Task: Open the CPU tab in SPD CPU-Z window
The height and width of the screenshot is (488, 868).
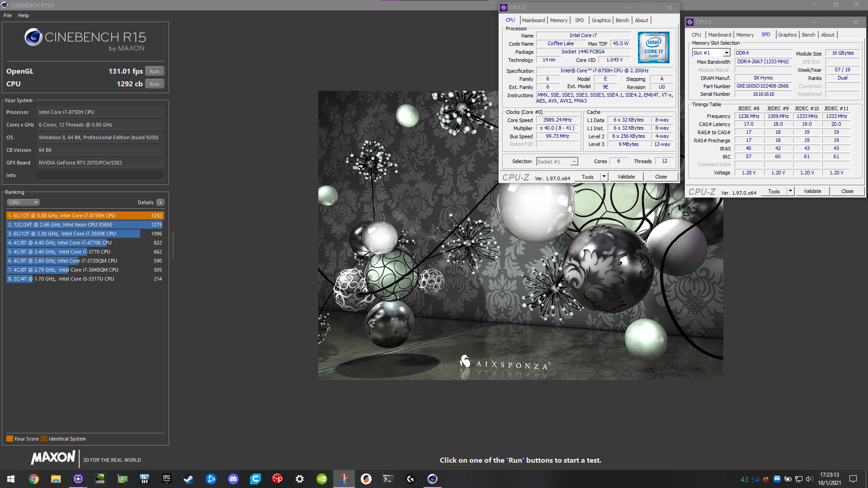Action: click(696, 35)
